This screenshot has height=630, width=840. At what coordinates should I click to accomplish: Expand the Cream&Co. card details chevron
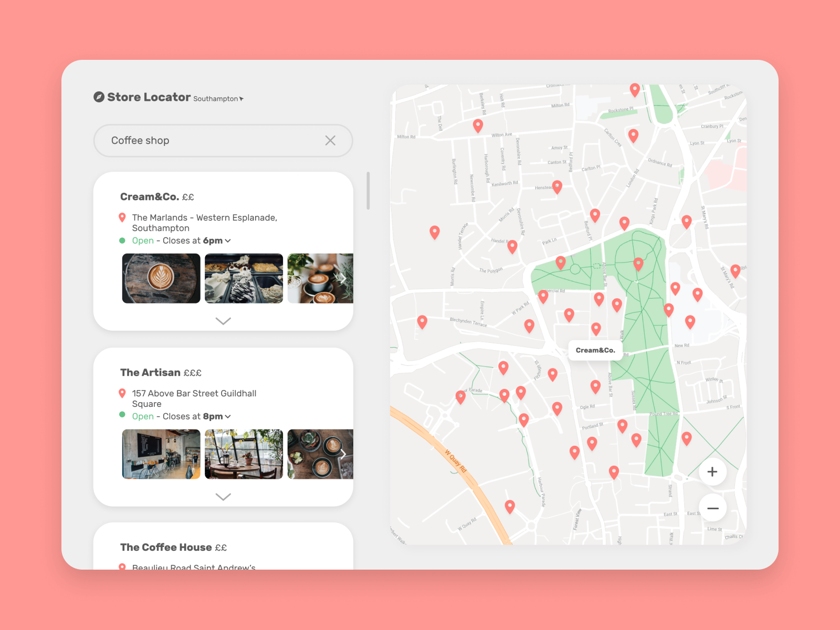[223, 321]
